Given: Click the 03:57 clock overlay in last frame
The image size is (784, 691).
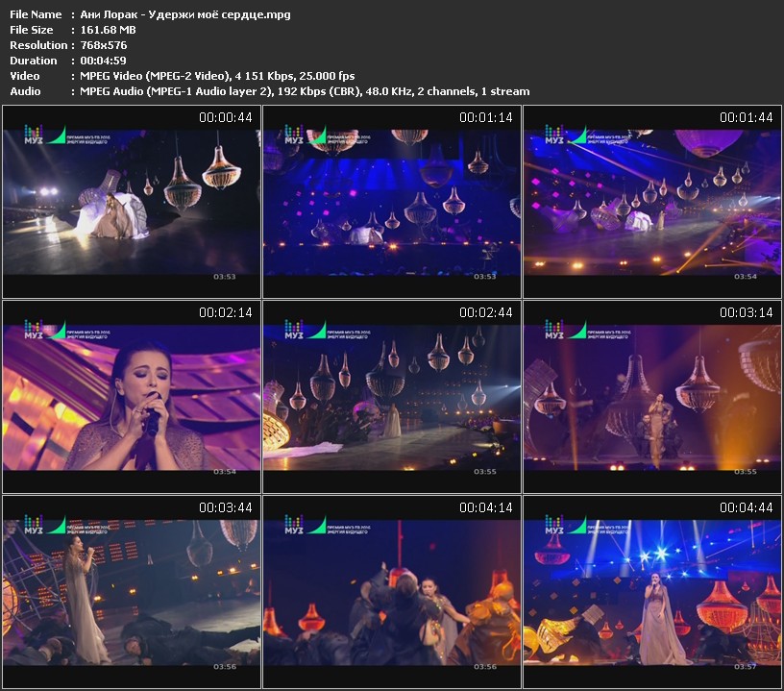Looking at the screenshot, I should click(x=745, y=667).
